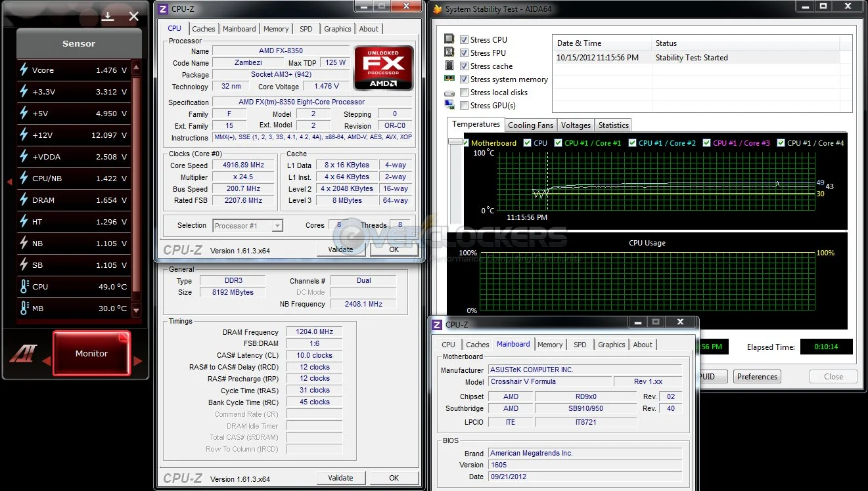Image resolution: width=868 pixels, height=491 pixels.
Task: Click the thermometer icon beside MB temperature
Action: 24,308
